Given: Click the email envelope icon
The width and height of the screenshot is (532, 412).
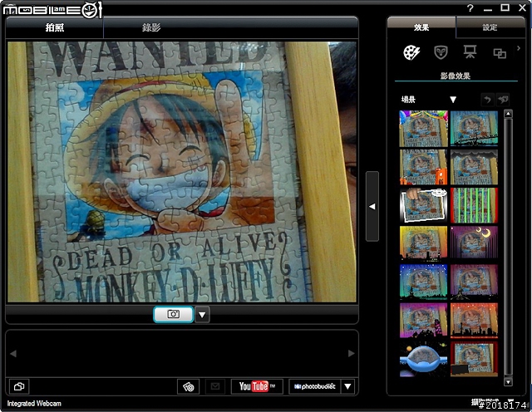Looking at the screenshot, I should [215, 386].
